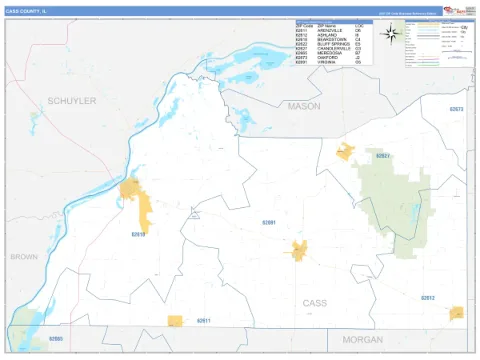The width and height of the screenshot is (480, 360).
Task: Click ZIP code label 62611 on map
Action: [x=204, y=321]
